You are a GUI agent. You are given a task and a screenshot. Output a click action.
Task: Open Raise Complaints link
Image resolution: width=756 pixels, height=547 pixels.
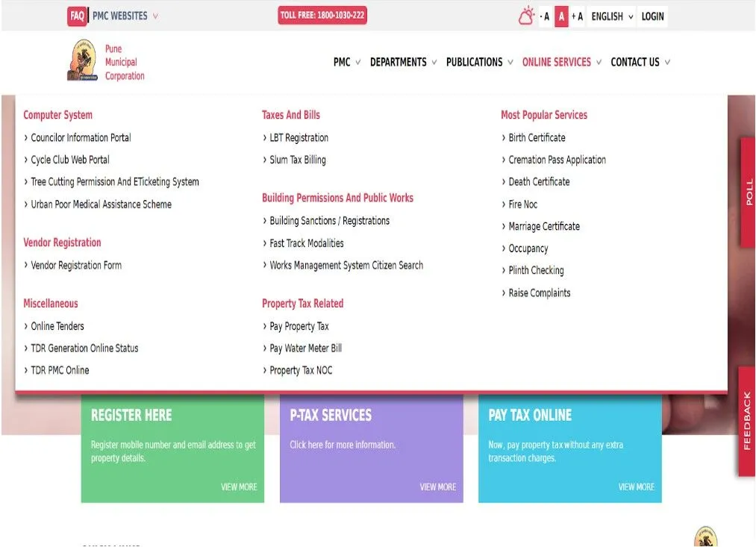[539, 293]
